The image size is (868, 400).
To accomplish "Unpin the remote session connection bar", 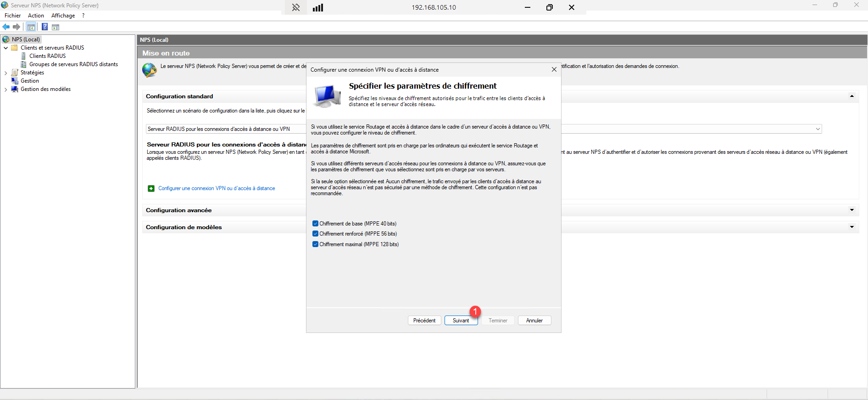I will [296, 7].
